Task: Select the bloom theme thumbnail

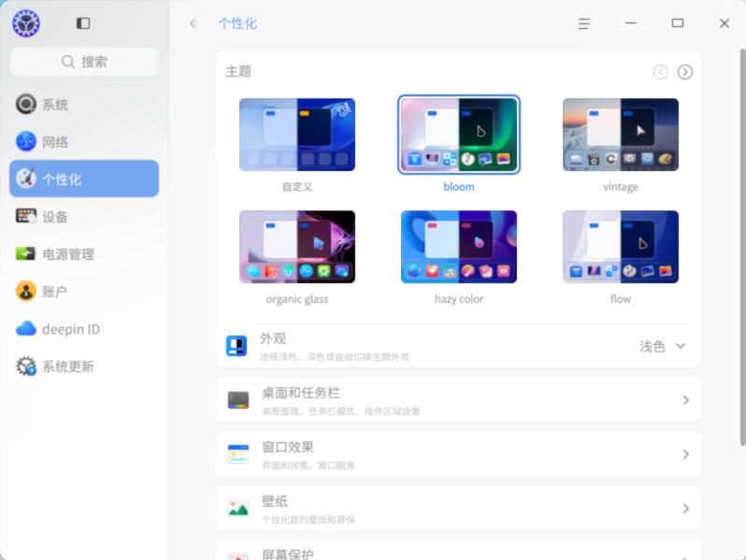Action: [x=459, y=135]
